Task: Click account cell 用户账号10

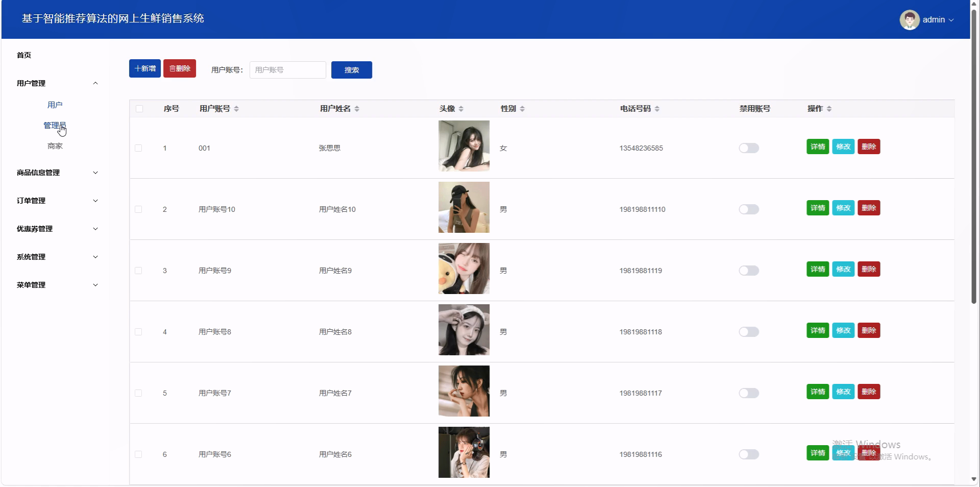Action: pyautogui.click(x=217, y=209)
